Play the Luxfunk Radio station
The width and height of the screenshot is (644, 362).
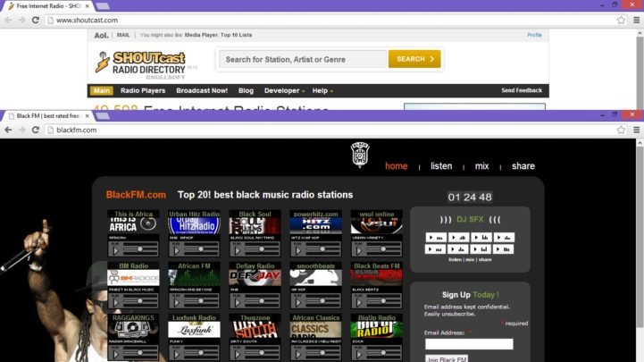177,354
